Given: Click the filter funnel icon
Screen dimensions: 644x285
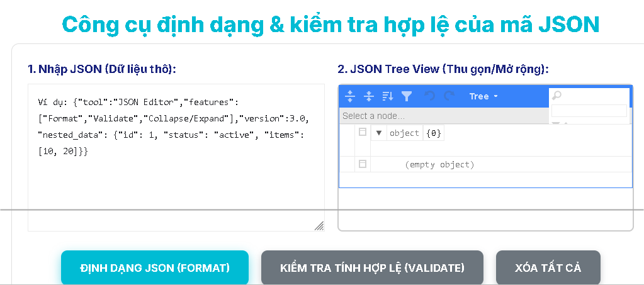Looking at the screenshot, I should [407, 96].
